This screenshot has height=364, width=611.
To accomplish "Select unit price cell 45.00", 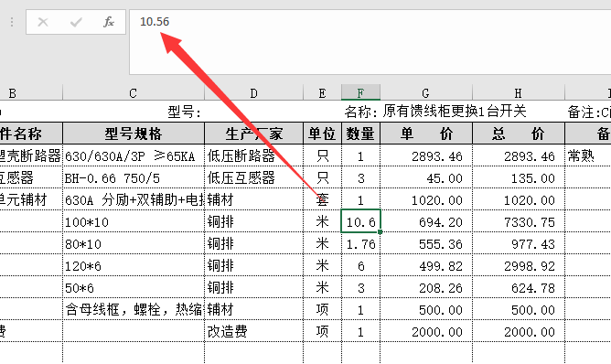I will click(426, 178).
